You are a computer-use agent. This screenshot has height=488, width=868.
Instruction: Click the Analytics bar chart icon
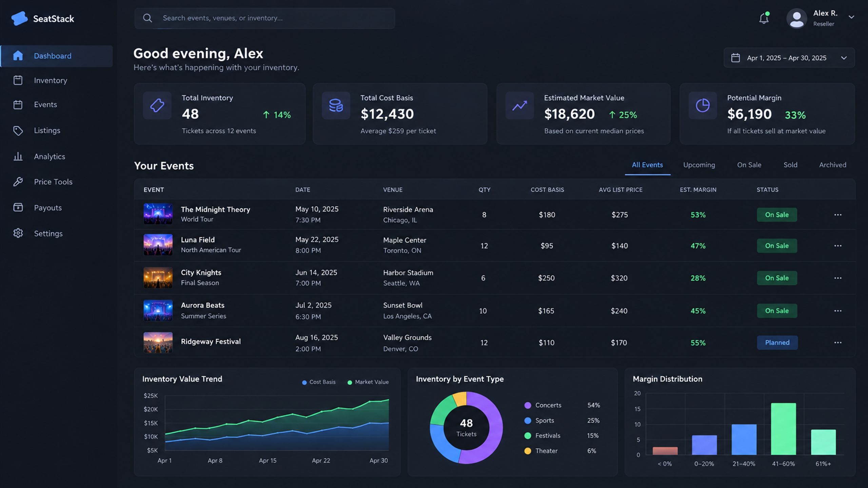[18, 156]
